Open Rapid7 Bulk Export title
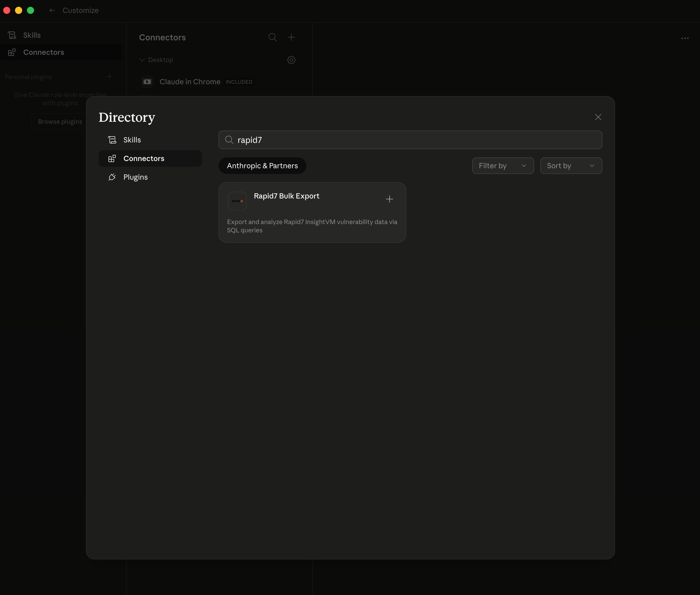This screenshot has height=595, width=700. coord(286,196)
